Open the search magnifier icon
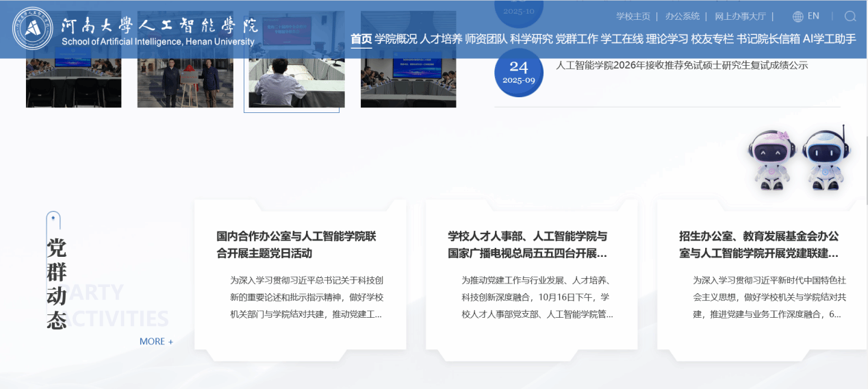 pyautogui.click(x=850, y=16)
